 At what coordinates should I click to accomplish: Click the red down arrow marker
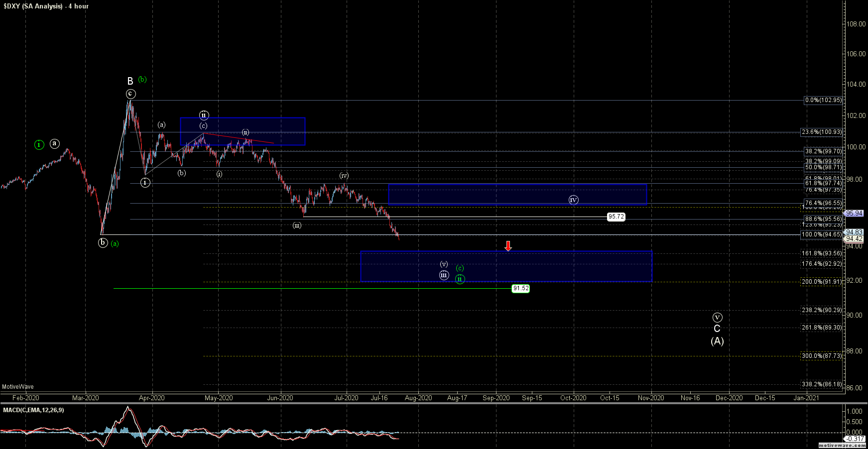508,246
